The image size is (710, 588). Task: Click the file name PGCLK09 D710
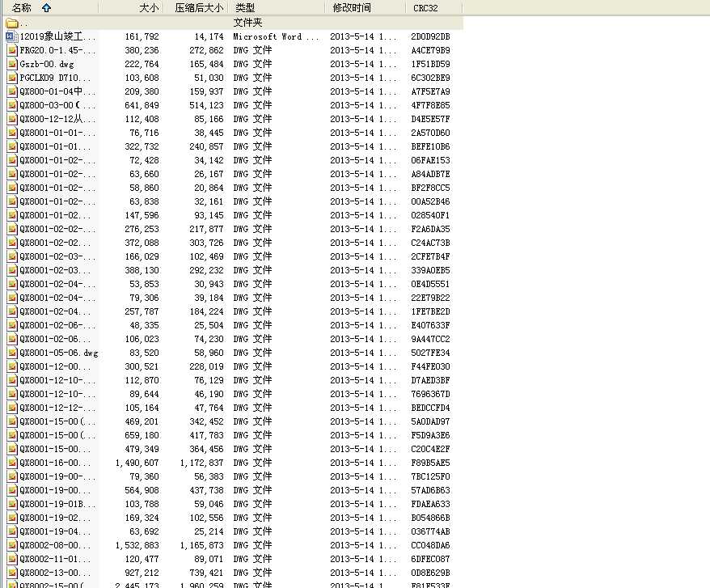click(55, 78)
